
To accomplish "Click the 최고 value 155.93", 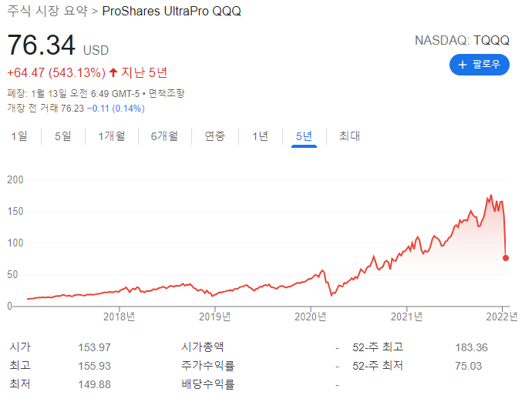I will click(94, 366).
